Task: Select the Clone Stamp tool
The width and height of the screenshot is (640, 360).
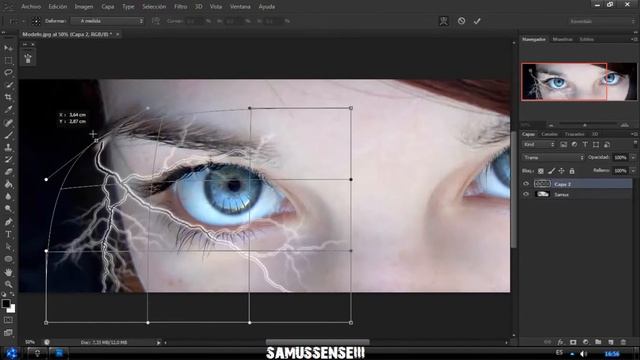Action: coord(8,147)
